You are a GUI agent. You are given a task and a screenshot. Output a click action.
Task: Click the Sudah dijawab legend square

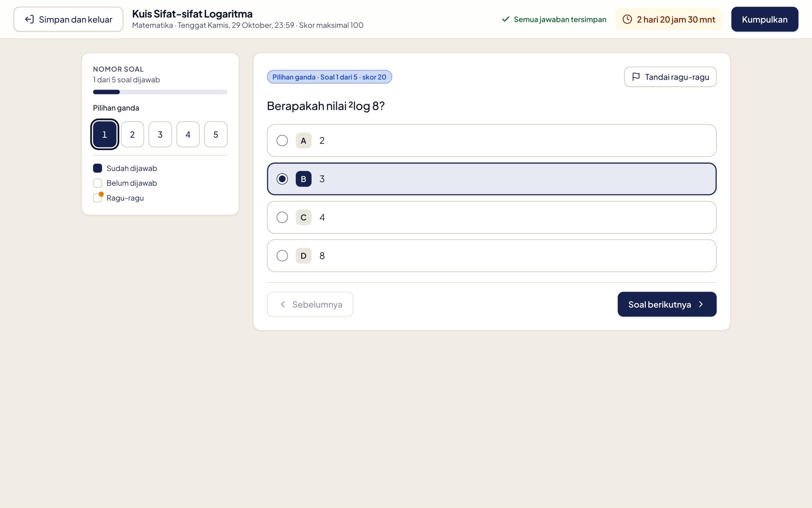tap(97, 168)
